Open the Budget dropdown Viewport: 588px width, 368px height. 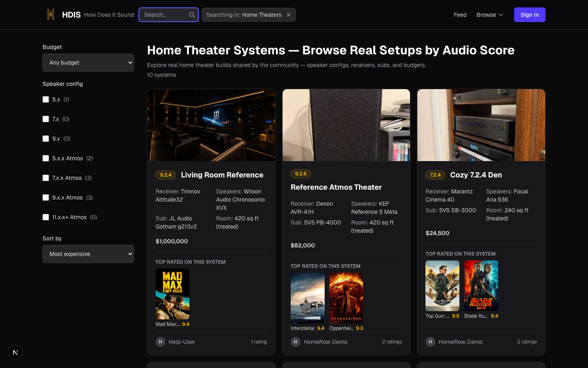pos(88,63)
